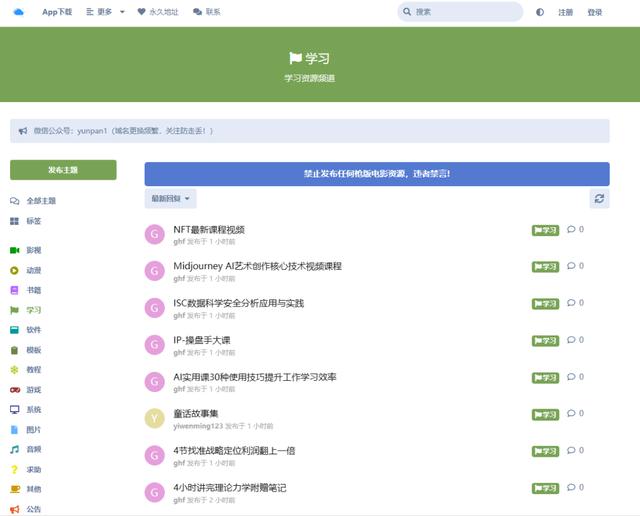Viewport: 640px width, 516px height.
Task: Open the 软件 category
Action: (x=25, y=329)
